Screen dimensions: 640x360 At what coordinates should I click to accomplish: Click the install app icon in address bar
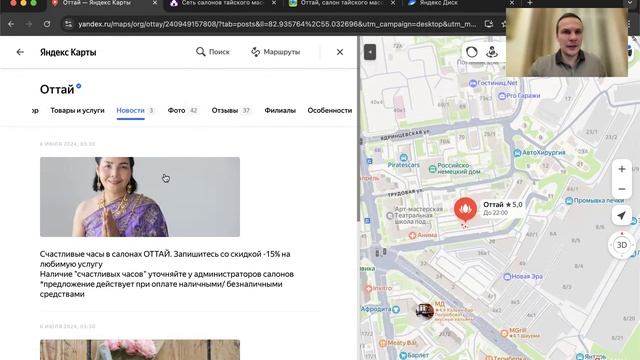pyautogui.click(x=489, y=24)
